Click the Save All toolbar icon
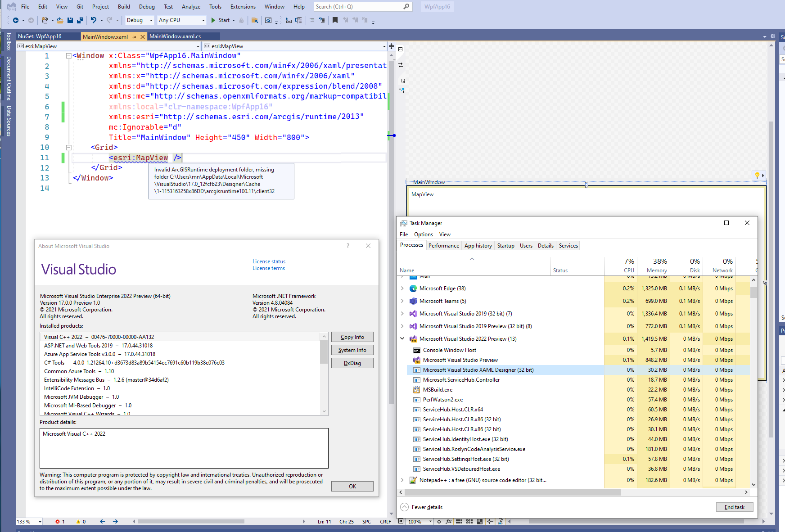 click(79, 20)
